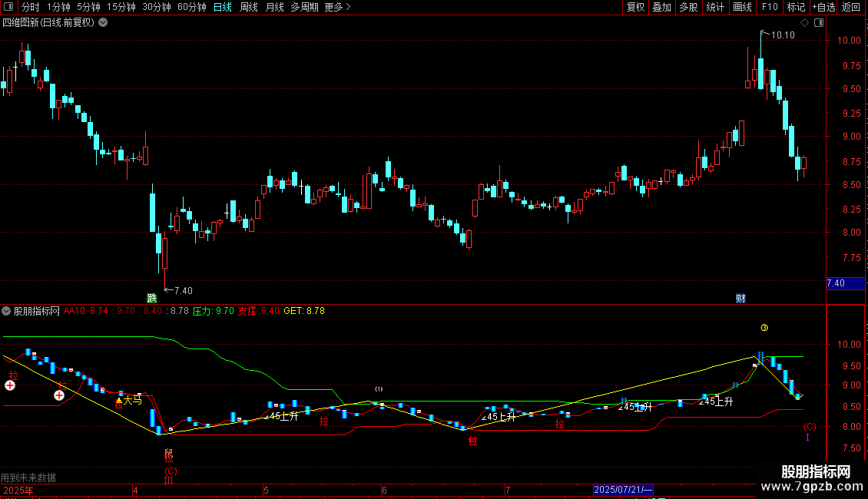Switch to the 周线 weekly chart
This screenshot has width=868, height=499.
point(249,7)
